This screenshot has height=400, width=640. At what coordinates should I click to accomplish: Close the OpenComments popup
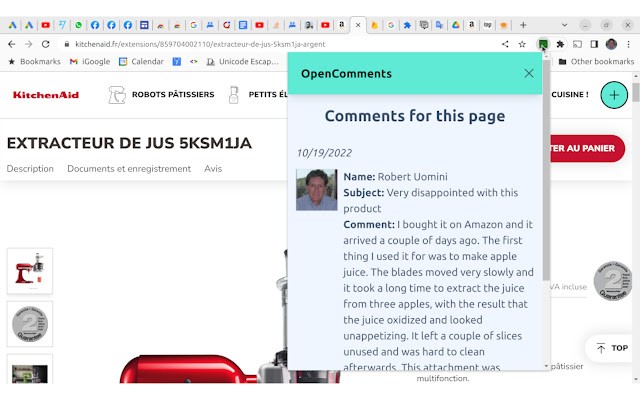click(529, 73)
